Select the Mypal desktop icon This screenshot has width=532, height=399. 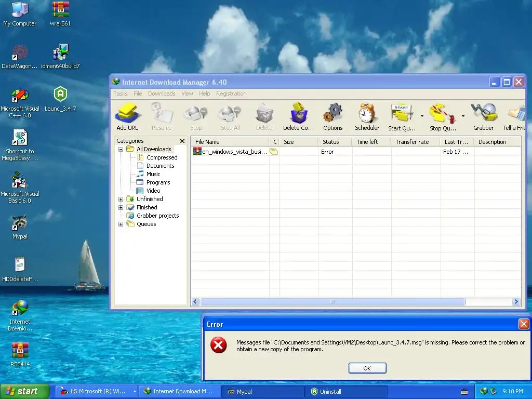coord(20,228)
